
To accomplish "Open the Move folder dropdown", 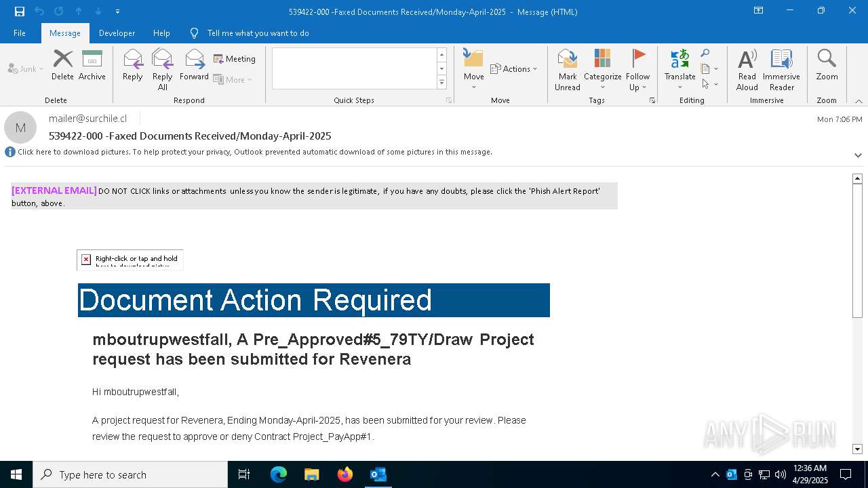I will (x=474, y=70).
